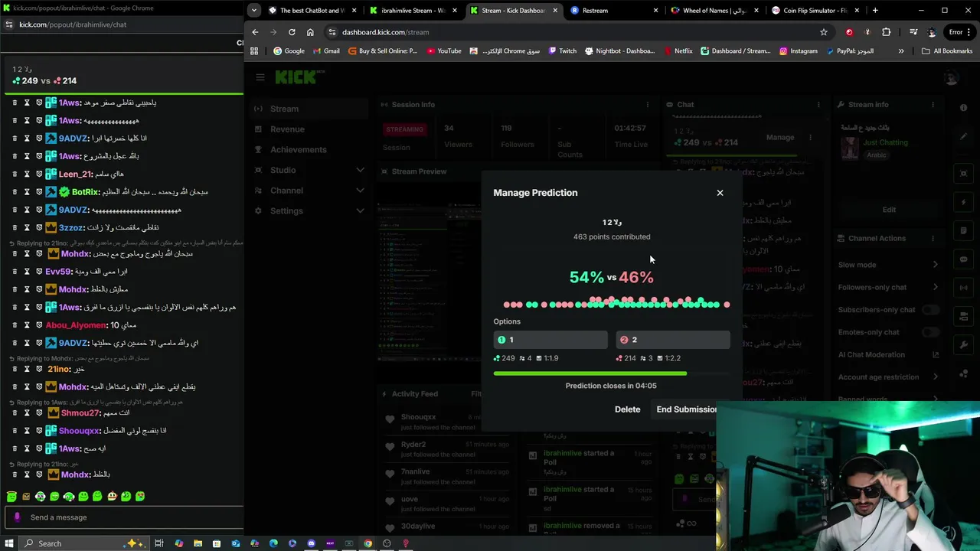This screenshot has width=980, height=551.
Task: Click the info icon in right icon strip
Action: (x=964, y=107)
